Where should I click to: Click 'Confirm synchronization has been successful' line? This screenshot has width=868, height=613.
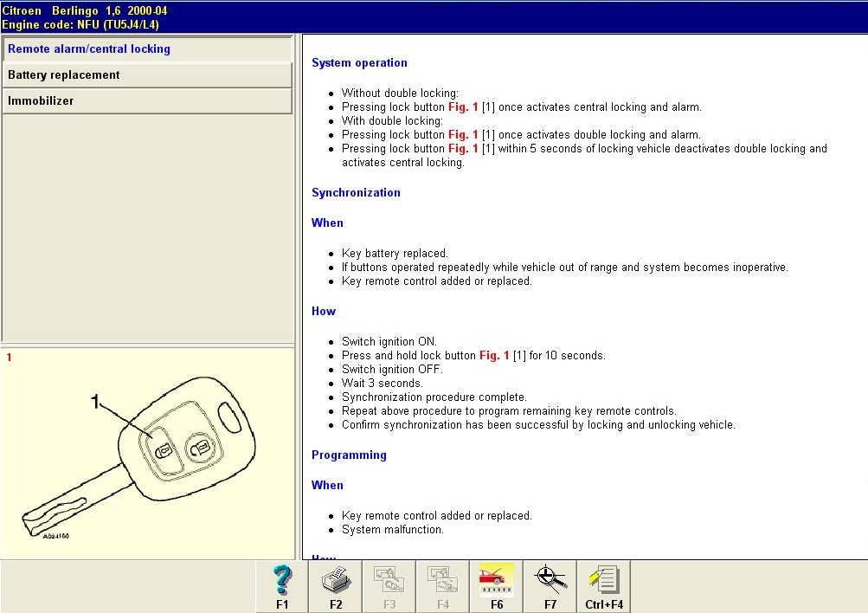(538, 425)
